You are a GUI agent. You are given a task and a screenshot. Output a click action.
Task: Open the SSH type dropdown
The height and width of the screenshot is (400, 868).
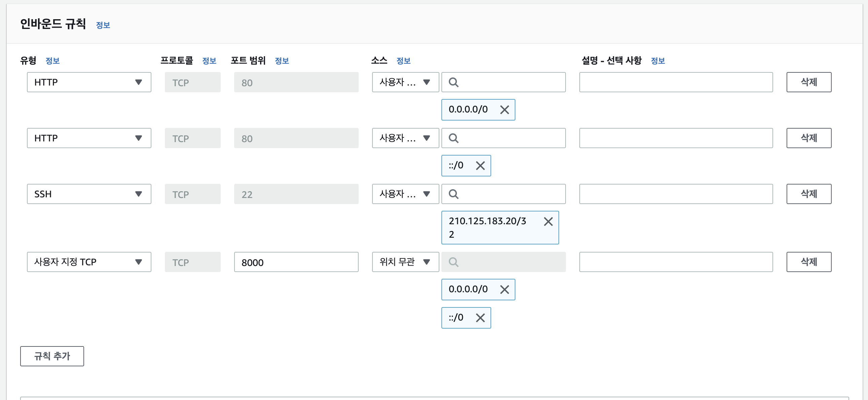[89, 194]
